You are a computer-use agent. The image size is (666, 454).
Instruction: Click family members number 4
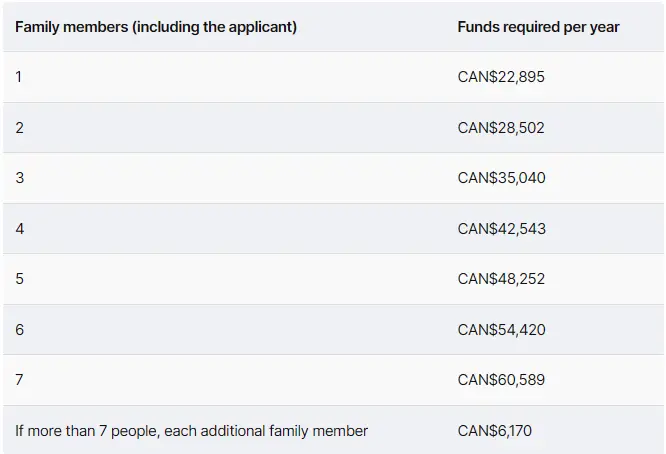[x=20, y=228]
